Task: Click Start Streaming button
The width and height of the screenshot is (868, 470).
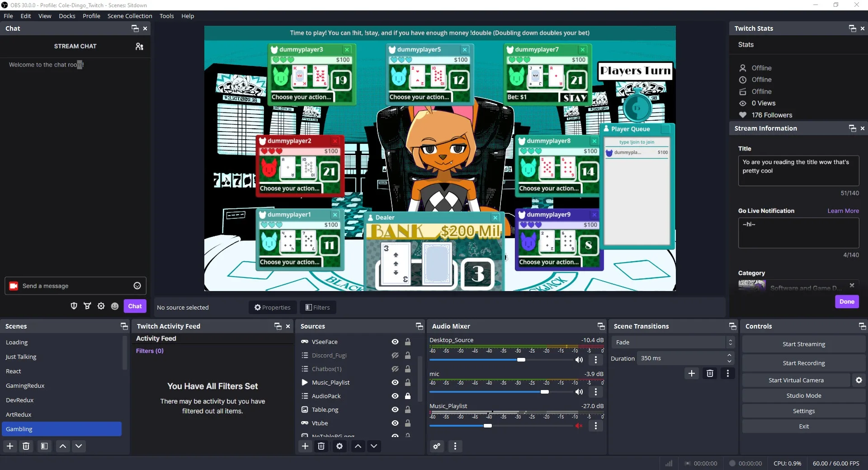Action: point(803,344)
